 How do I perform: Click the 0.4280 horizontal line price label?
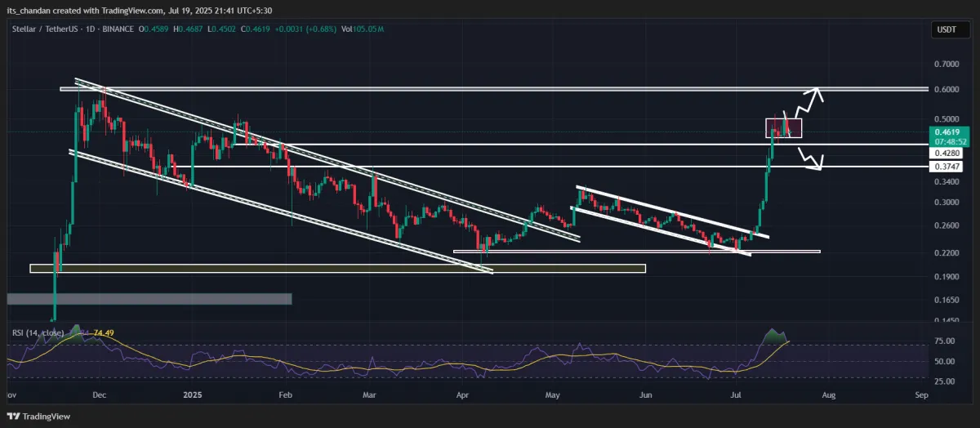(x=947, y=153)
